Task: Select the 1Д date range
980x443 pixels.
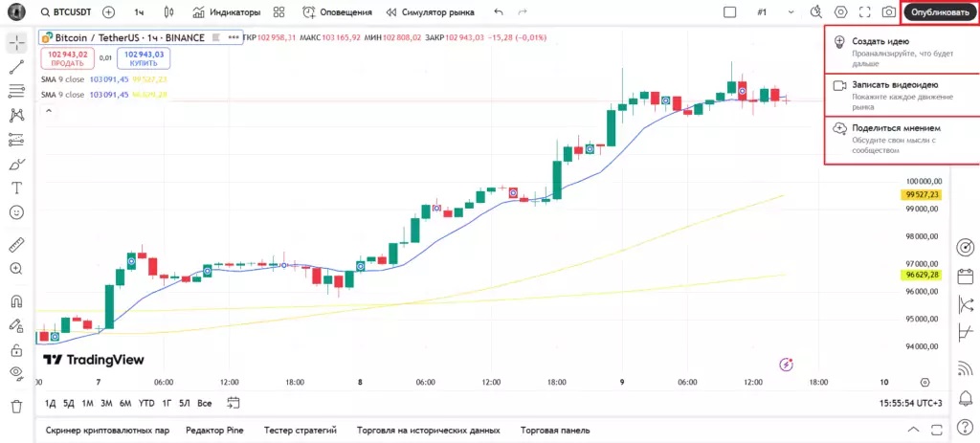Action: point(51,403)
